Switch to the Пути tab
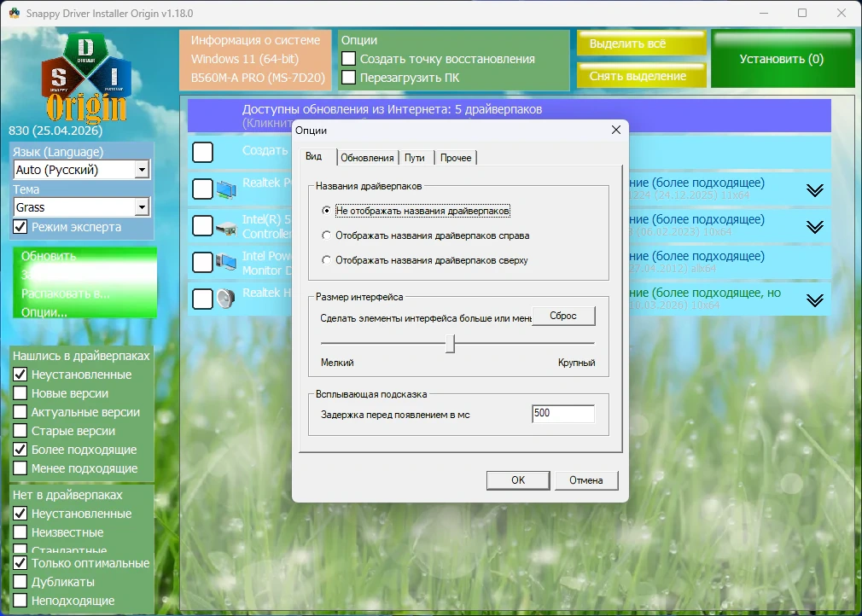The width and height of the screenshot is (862, 616). 415,158
